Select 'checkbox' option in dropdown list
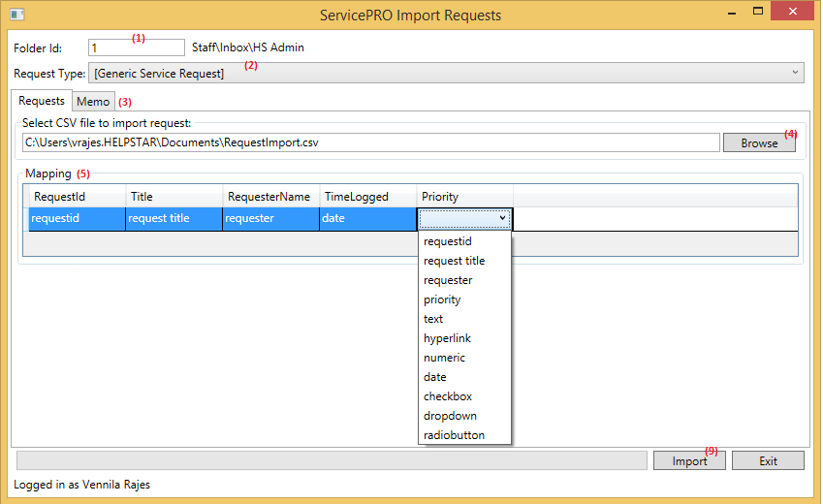This screenshot has width=823, height=504. [x=447, y=396]
